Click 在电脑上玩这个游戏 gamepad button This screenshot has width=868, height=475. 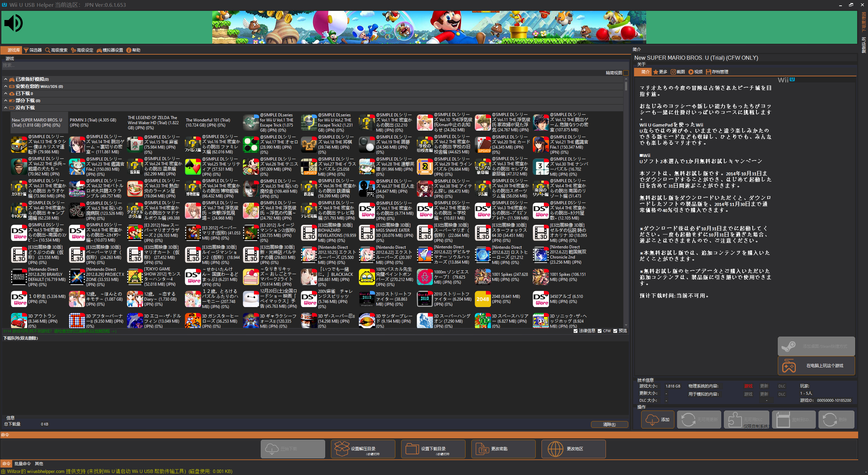point(816,366)
